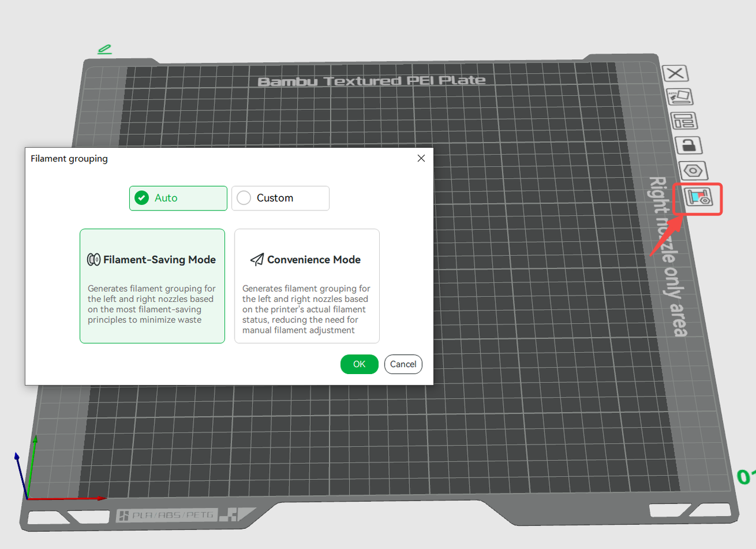756x549 pixels.
Task: Click the green plate number label
Action: pos(746,476)
